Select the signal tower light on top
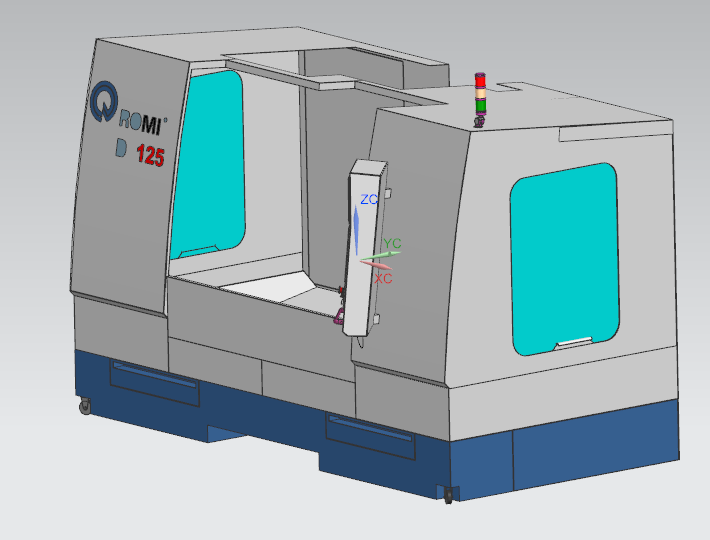Viewport: 710px width, 540px height. (x=480, y=100)
